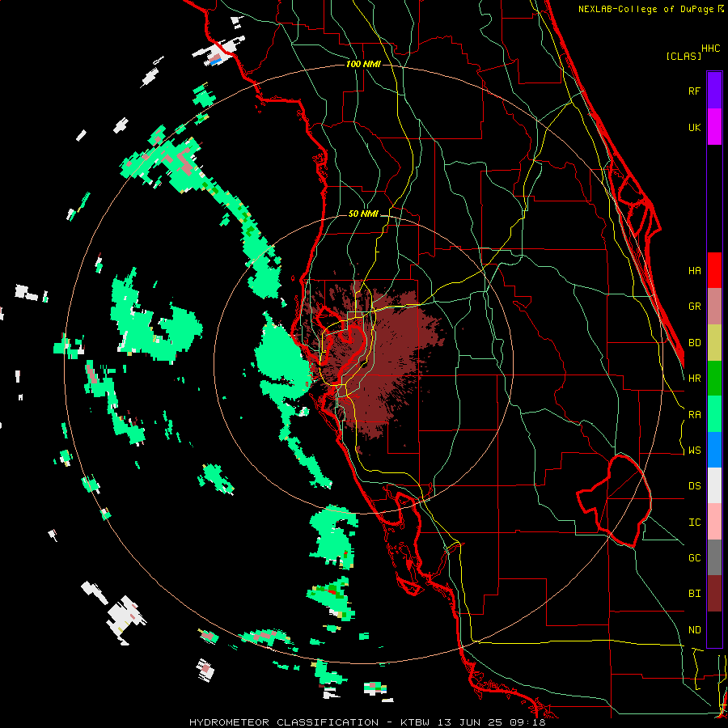
Task: Click the red HA legend color swatch
Action: [714, 270]
